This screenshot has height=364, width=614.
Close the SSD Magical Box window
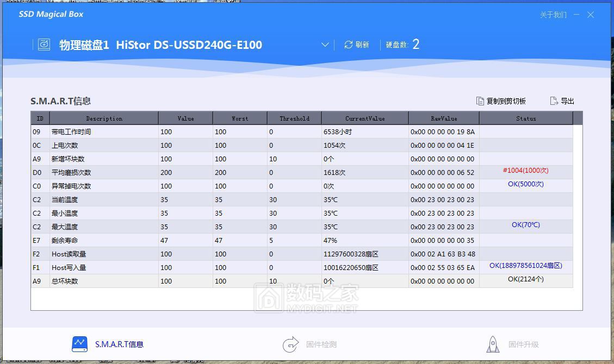tap(591, 15)
